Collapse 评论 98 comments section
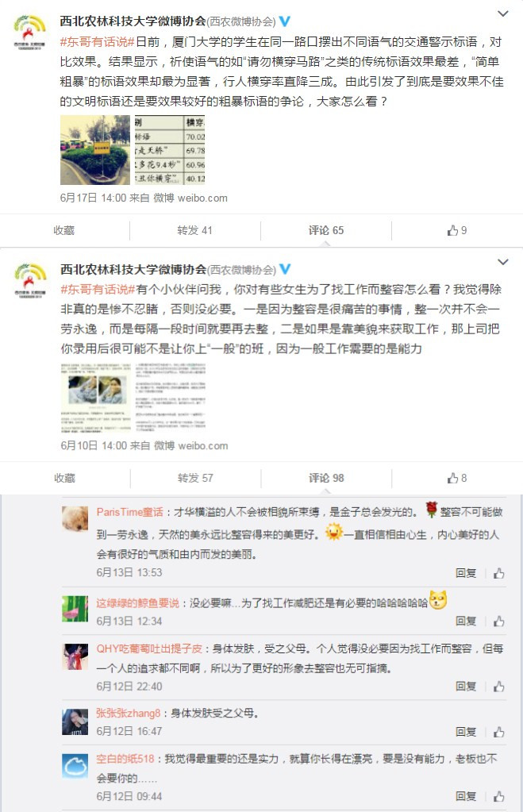The image size is (523, 812). coord(326,478)
